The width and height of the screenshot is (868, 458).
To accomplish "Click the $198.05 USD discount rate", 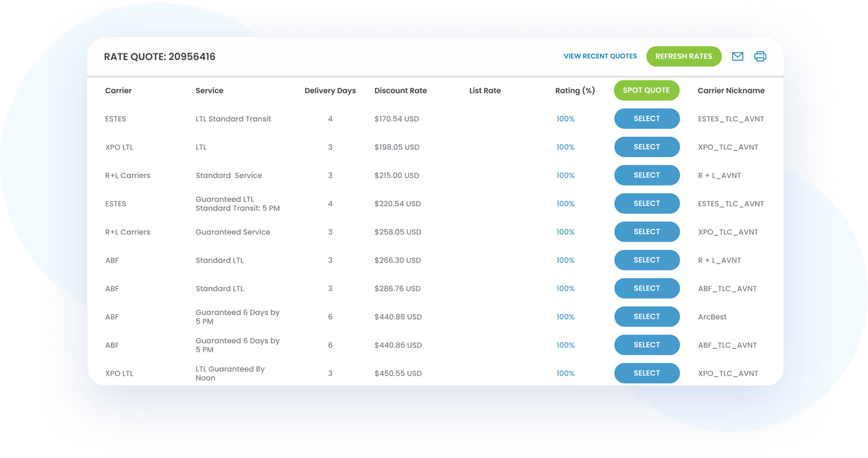I will 397,147.
